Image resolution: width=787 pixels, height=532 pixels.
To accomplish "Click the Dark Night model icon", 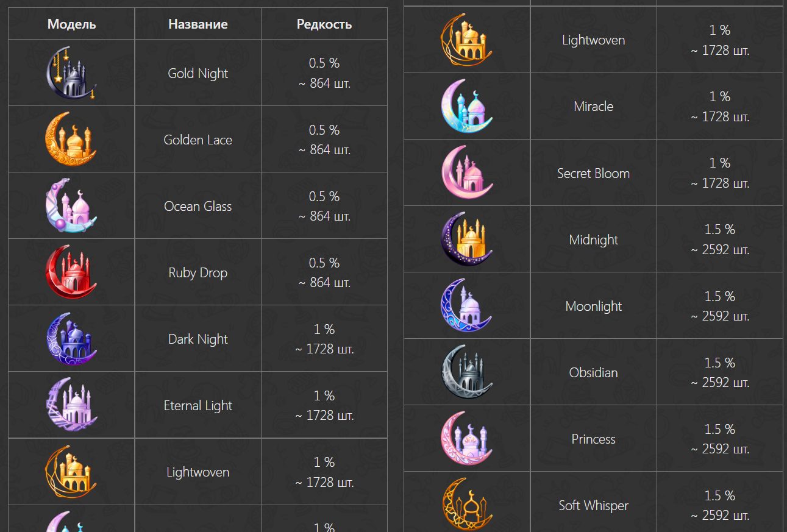I will tap(71, 339).
